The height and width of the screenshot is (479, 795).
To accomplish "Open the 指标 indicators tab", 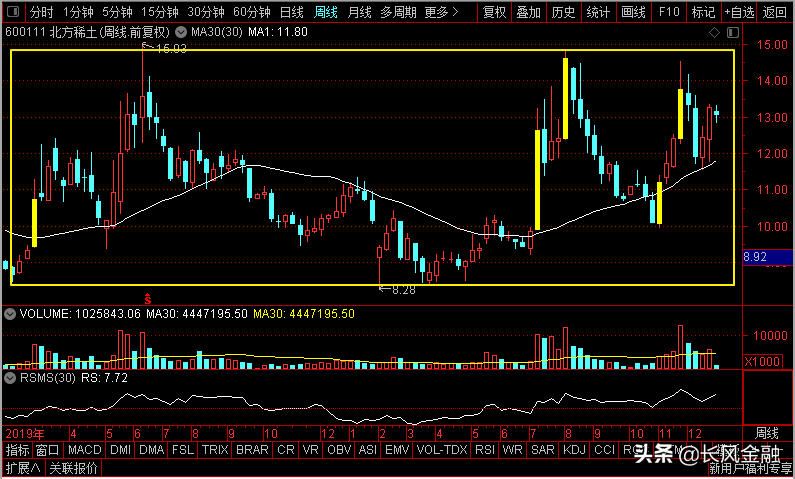I will click(18, 450).
